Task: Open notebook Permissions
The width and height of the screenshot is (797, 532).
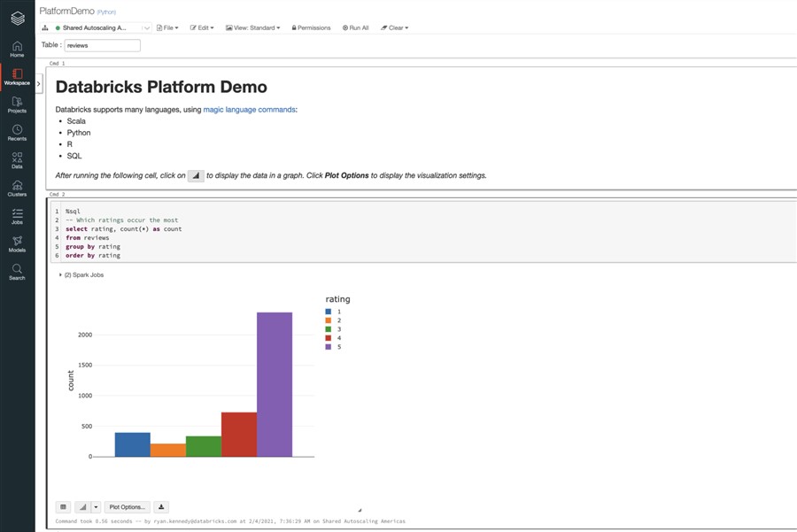Action: (x=311, y=28)
